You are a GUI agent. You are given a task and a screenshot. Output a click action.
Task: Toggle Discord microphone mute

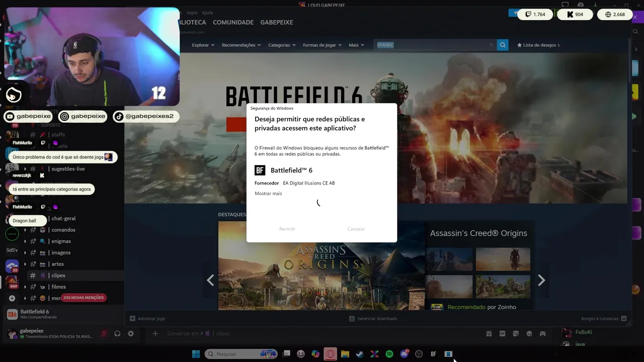104,333
